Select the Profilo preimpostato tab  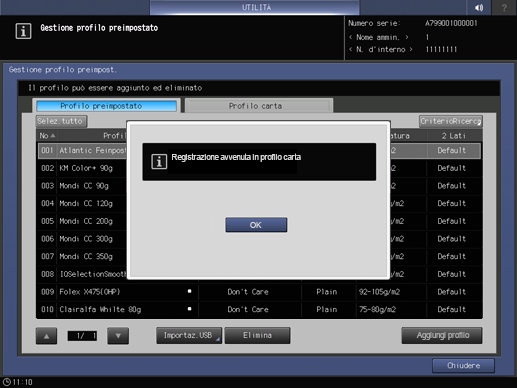[x=106, y=106]
